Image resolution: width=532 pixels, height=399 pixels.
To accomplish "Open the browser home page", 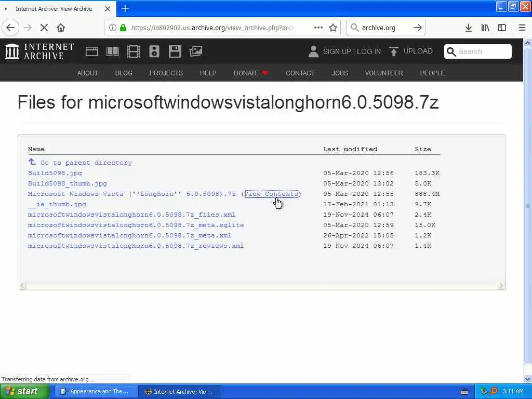I will click(61, 28).
